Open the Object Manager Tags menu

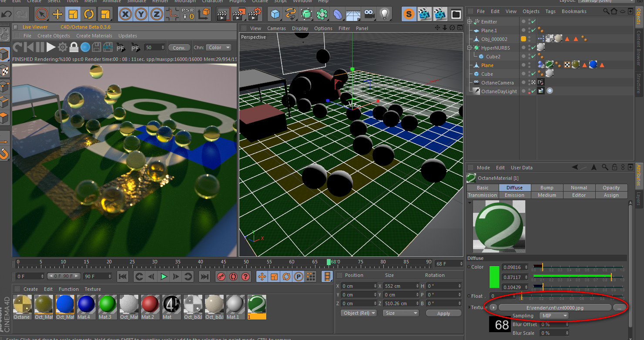point(550,11)
